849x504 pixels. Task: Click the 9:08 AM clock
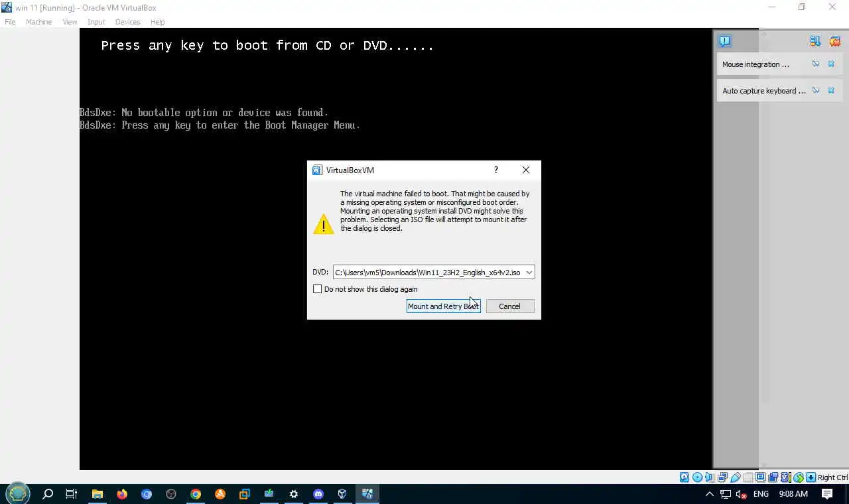793,494
